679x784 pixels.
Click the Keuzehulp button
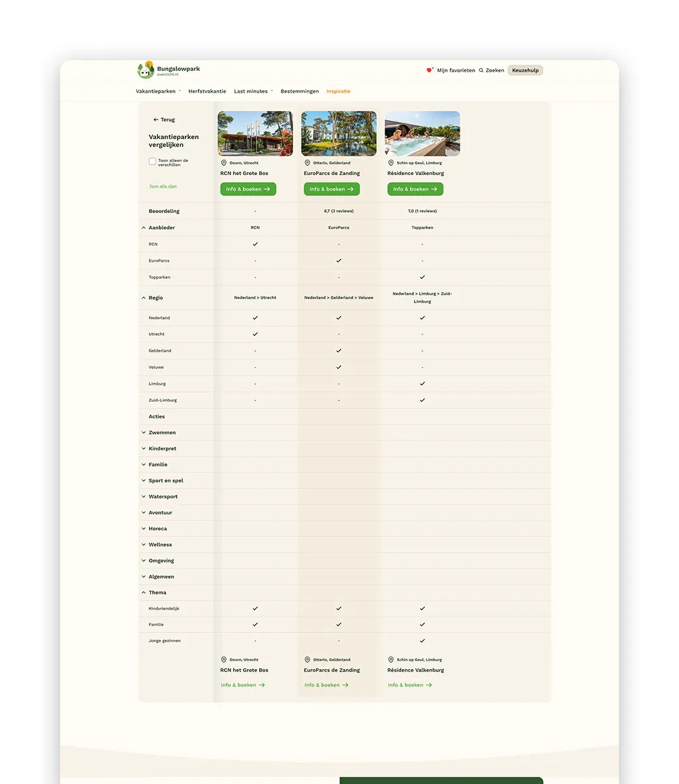pos(525,71)
